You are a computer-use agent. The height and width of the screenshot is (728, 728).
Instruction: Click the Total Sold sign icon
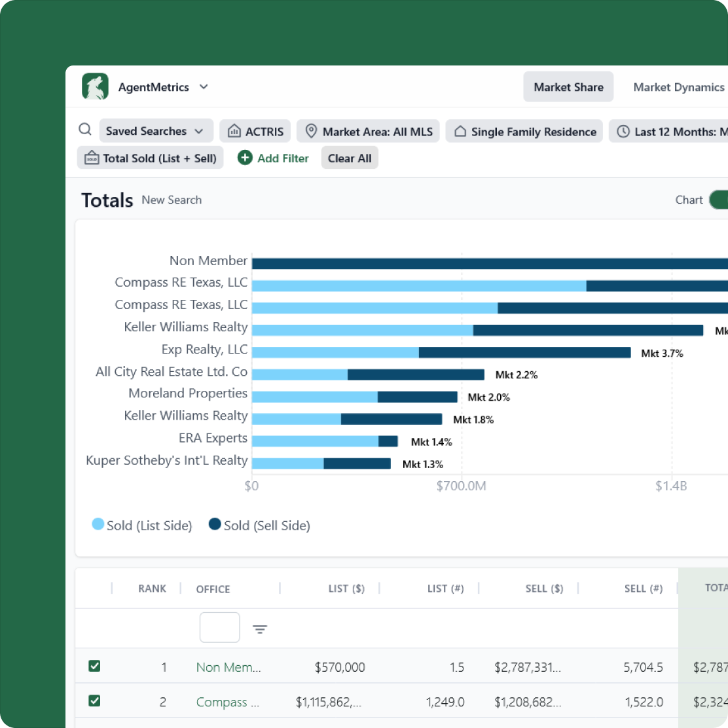(92, 158)
